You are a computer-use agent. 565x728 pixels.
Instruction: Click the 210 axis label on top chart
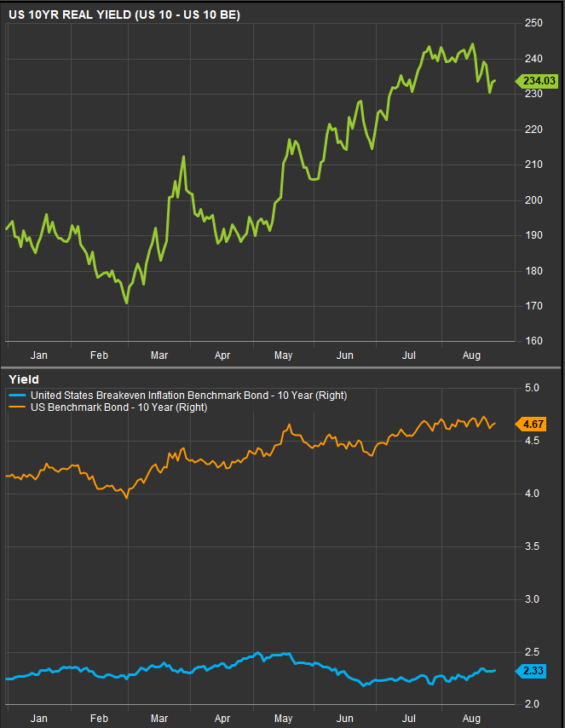coord(533,165)
